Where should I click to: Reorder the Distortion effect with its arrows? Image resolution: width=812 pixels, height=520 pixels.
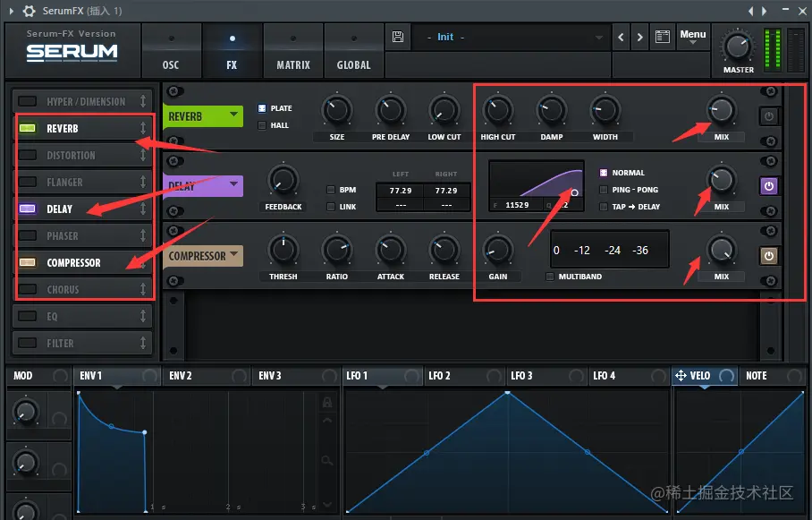[x=143, y=155]
